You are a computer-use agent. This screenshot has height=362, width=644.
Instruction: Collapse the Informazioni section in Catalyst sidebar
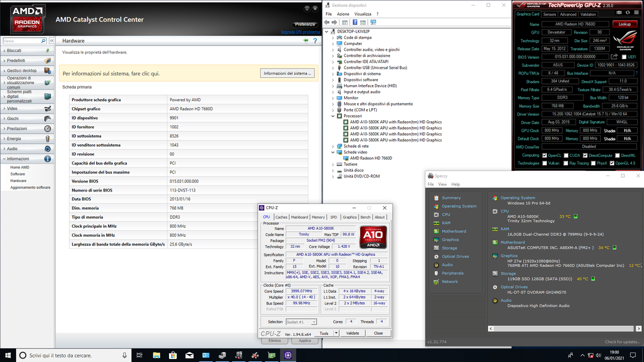(x=26, y=159)
